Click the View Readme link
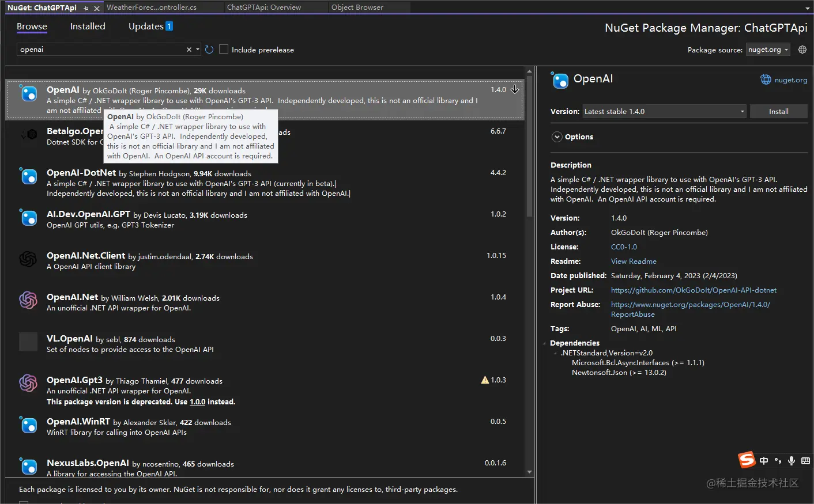 click(634, 262)
